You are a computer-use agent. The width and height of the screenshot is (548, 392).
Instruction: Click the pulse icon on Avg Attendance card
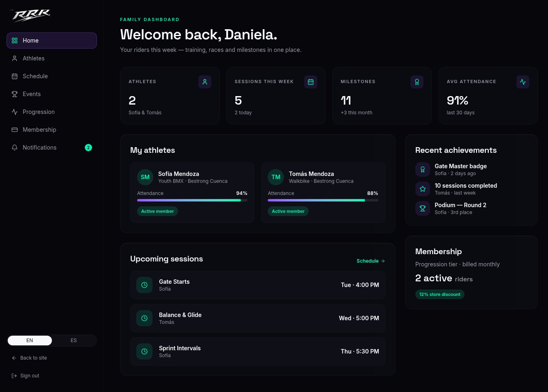point(523,82)
